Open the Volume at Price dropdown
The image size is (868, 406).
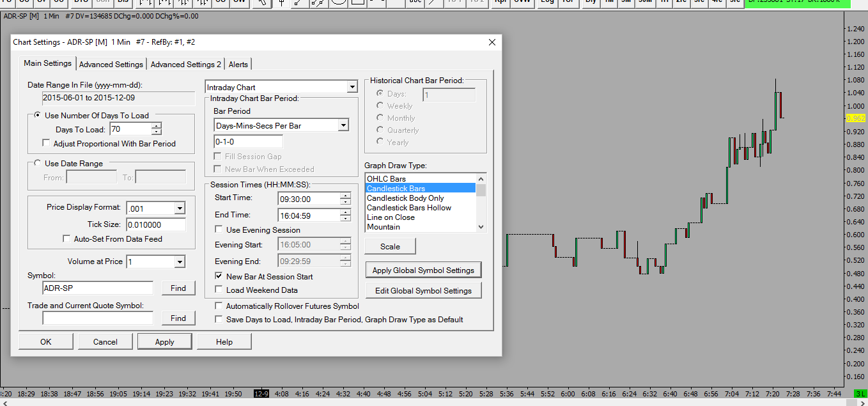coord(180,262)
